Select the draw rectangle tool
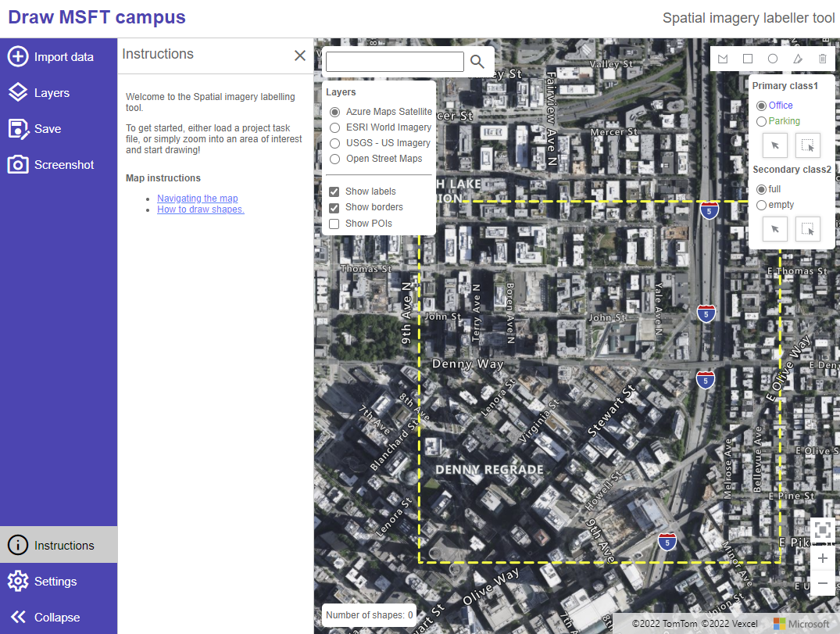Viewport: 840px width, 634px height. [748, 59]
